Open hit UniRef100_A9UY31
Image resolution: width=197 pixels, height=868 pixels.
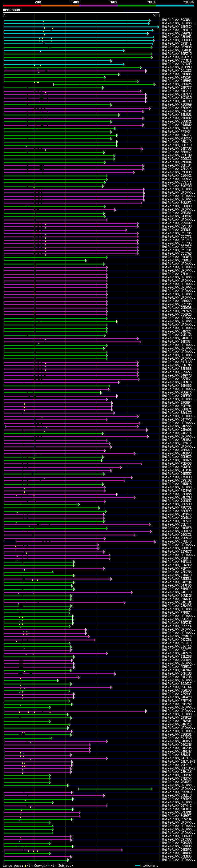coord(177,507)
